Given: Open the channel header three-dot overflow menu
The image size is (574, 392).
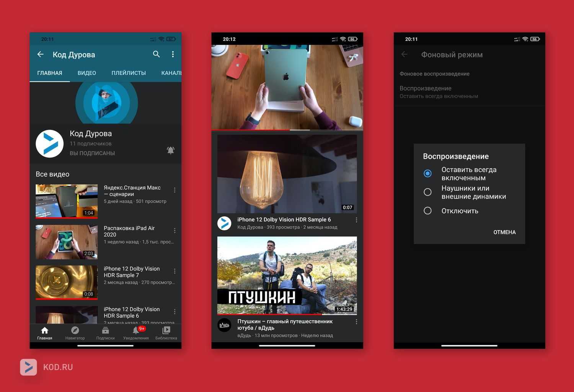Looking at the screenshot, I should click(x=173, y=54).
